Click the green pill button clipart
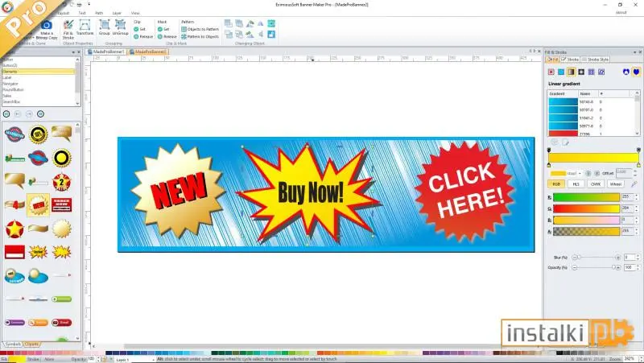Image resolution: width=644 pixels, height=363 pixels. click(x=62, y=299)
